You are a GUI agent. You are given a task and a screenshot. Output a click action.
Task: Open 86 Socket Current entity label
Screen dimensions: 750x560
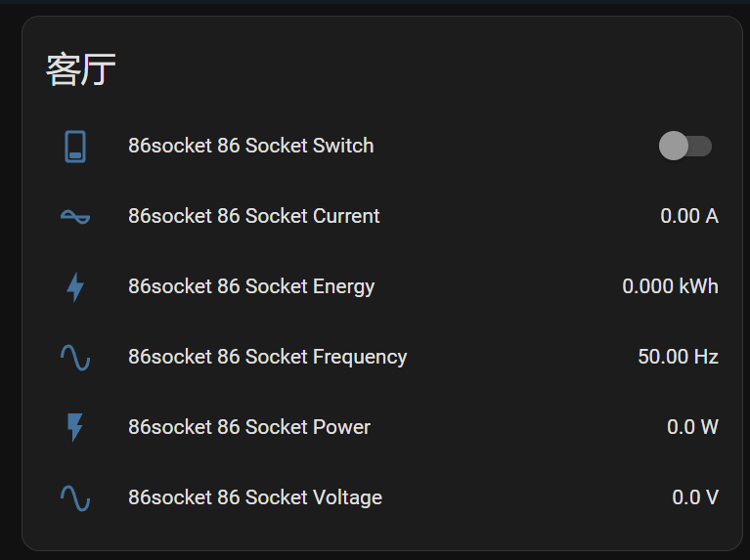253,216
